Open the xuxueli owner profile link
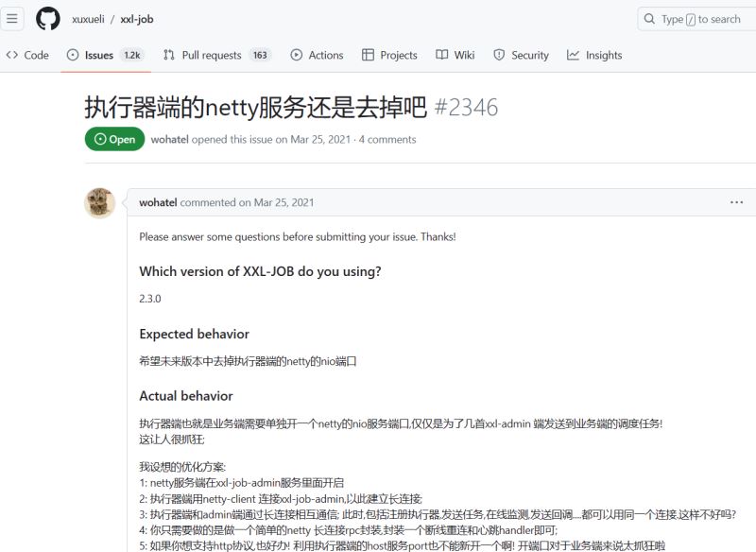 [88, 19]
